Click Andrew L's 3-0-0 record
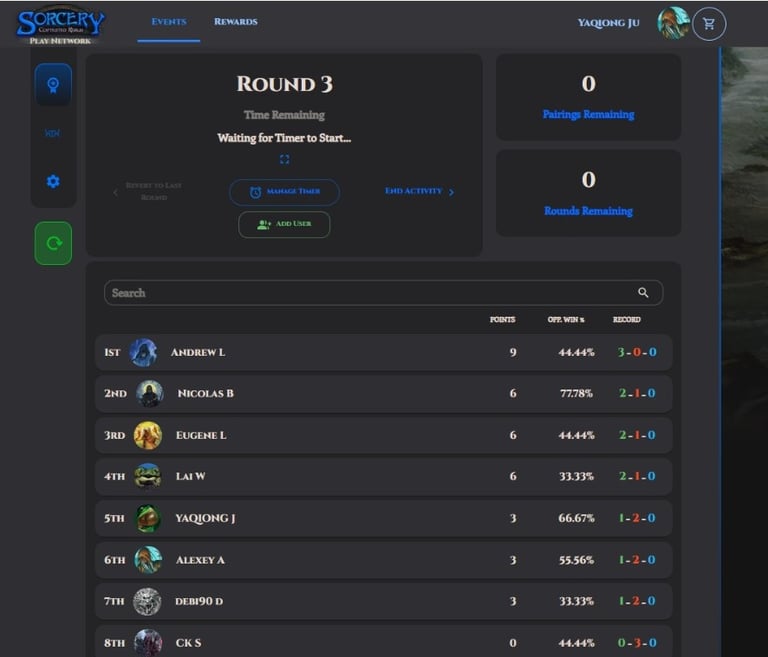The height and width of the screenshot is (657, 768). pos(637,352)
